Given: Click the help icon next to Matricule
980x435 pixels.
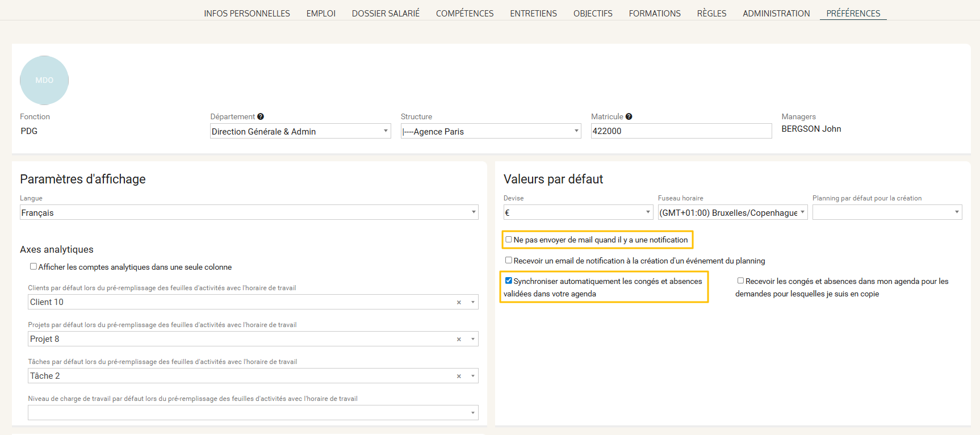Looking at the screenshot, I should [629, 116].
